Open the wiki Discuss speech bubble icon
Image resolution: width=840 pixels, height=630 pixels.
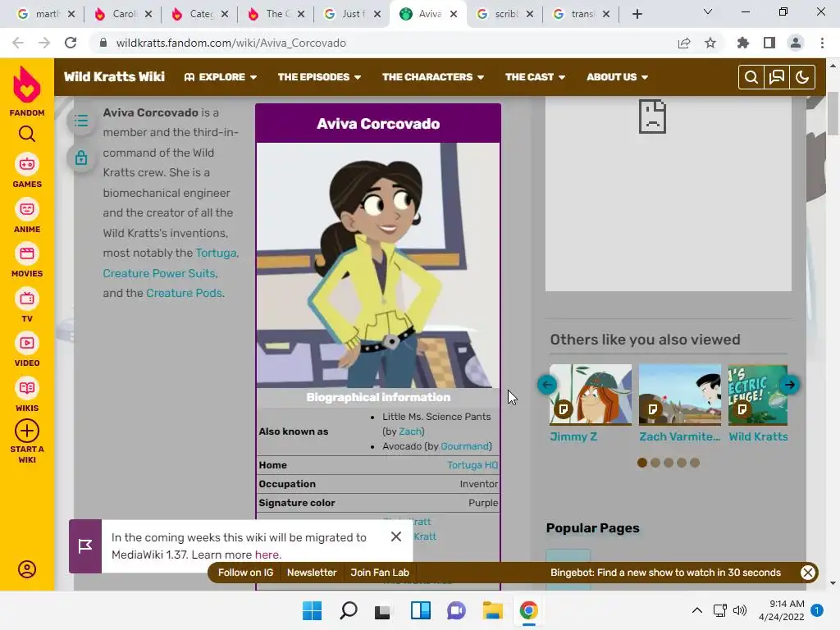[777, 77]
